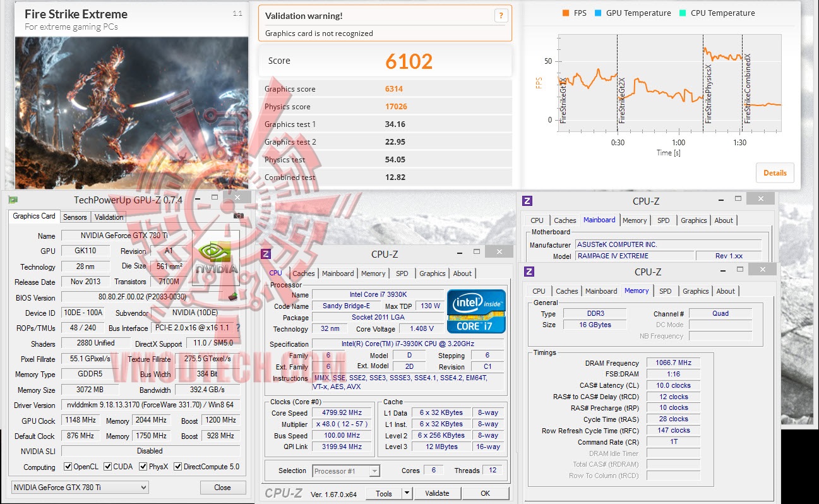819x504 pixels.
Task: Open About tab in the processor CPU-Z window
Action: pyautogui.click(x=462, y=273)
